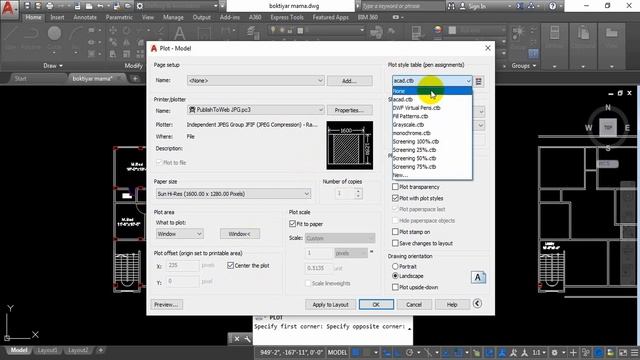This screenshot has width=640, height=360.
Task: Click the Properties... button
Action: pos(349,110)
